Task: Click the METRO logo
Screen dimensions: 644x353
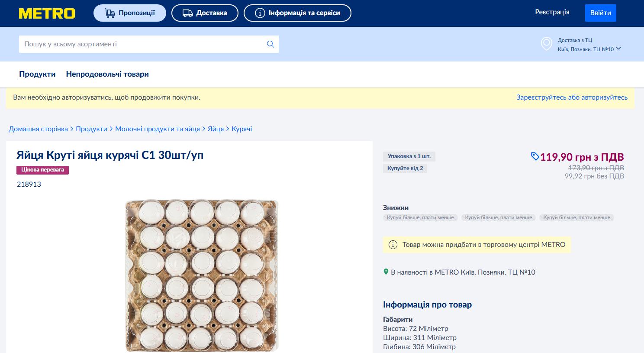Action: point(47,13)
